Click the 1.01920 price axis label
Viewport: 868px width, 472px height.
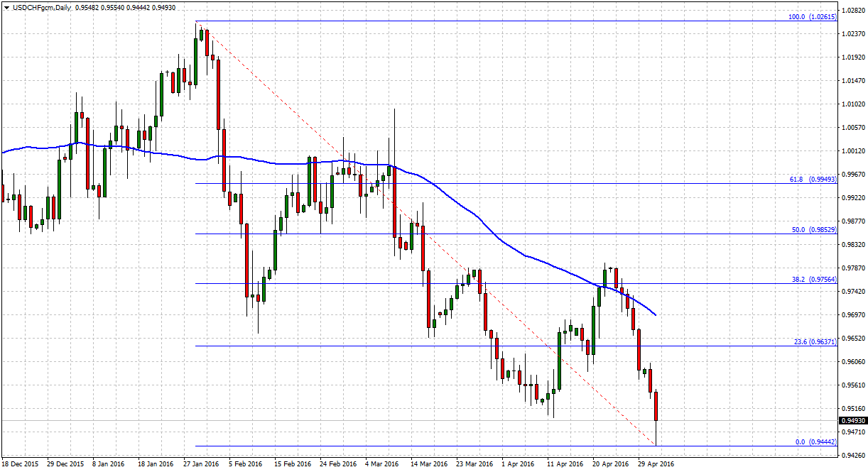pos(852,57)
